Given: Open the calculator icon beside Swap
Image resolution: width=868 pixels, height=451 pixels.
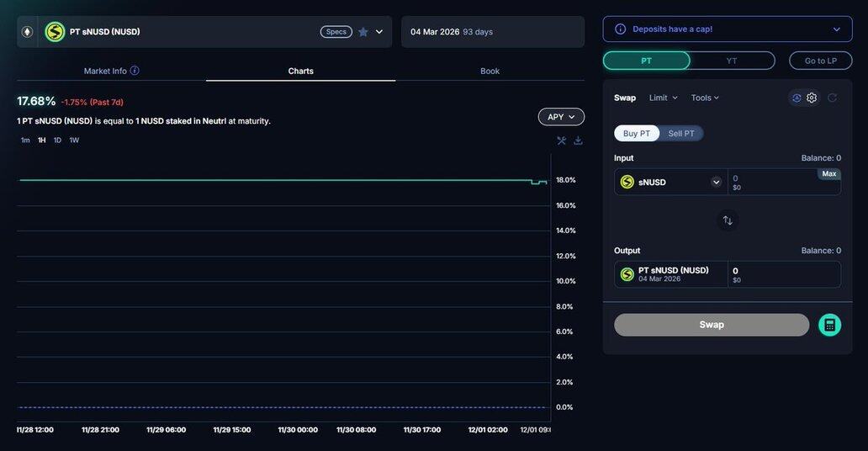Looking at the screenshot, I should (829, 325).
